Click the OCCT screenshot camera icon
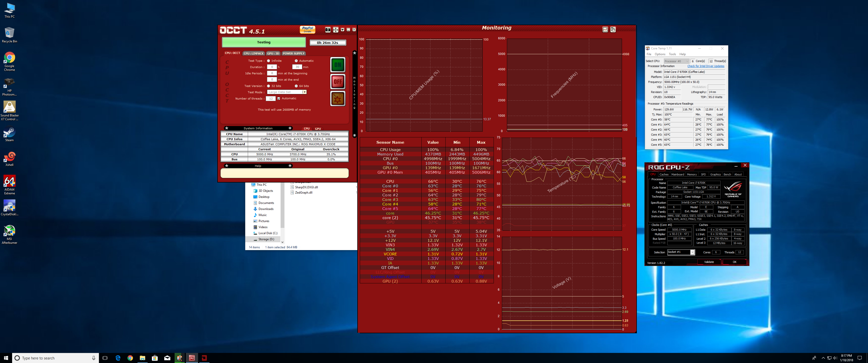The width and height of the screenshot is (868, 363). 328,30
